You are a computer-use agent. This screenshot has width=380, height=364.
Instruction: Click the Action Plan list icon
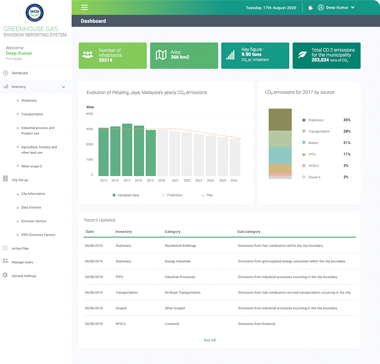5,248
